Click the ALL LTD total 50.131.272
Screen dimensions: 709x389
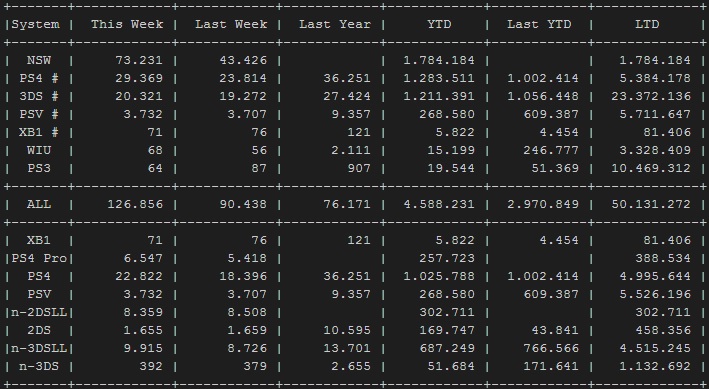tap(651, 204)
